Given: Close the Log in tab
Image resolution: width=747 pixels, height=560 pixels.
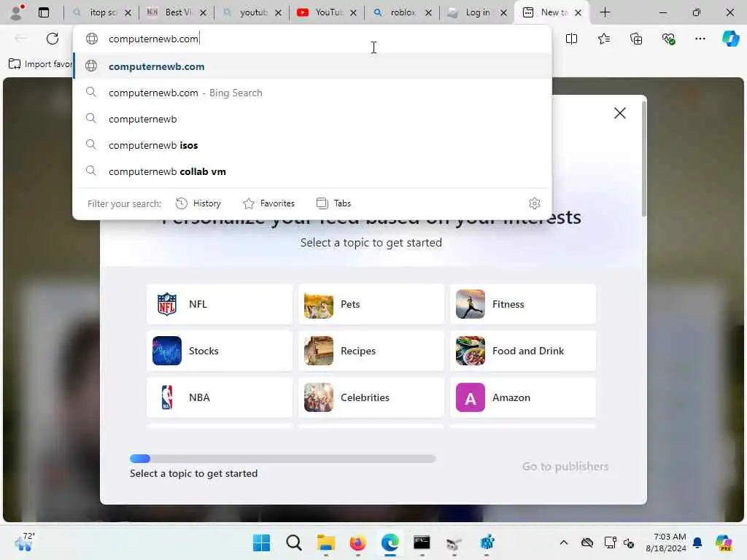Looking at the screenshot, I should (503, 13).
